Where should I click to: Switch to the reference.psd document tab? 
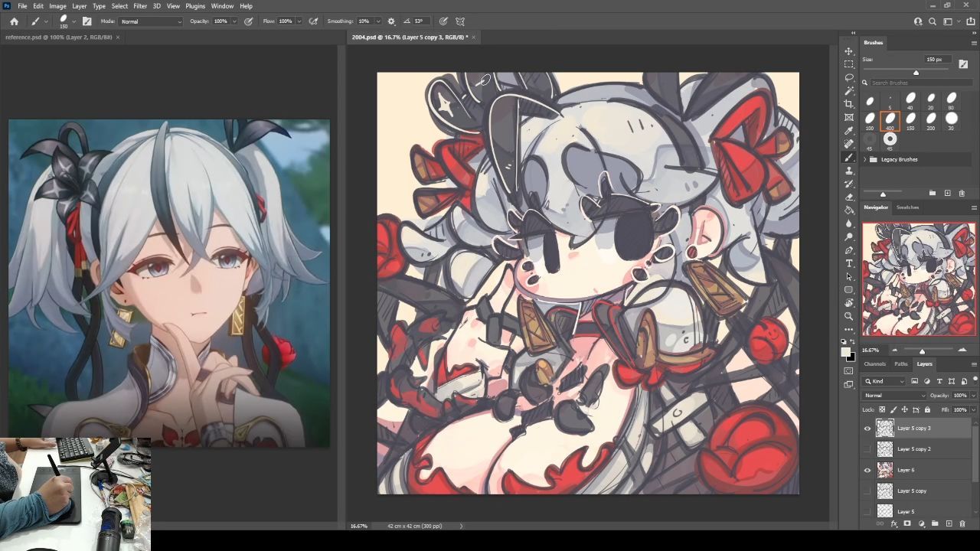[58, 37]
